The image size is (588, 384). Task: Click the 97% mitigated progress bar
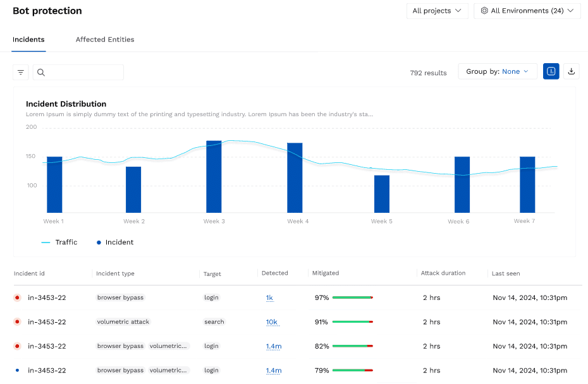352,297
